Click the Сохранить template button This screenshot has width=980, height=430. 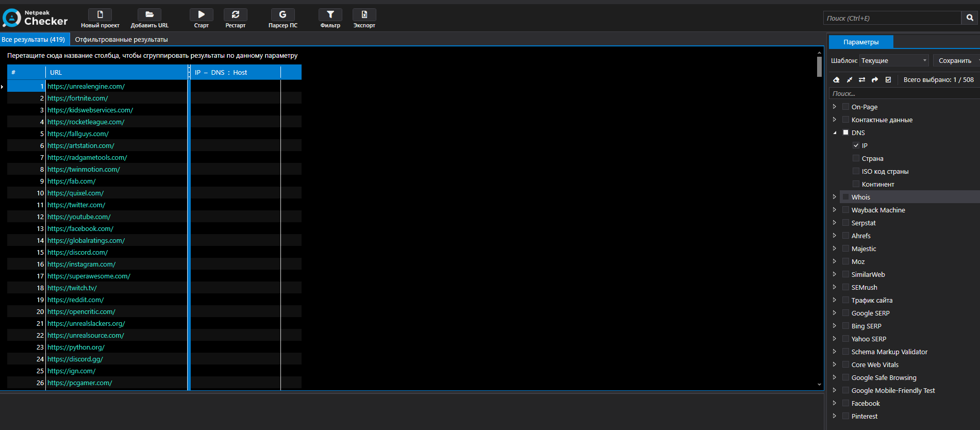click(x=955, y=61)
